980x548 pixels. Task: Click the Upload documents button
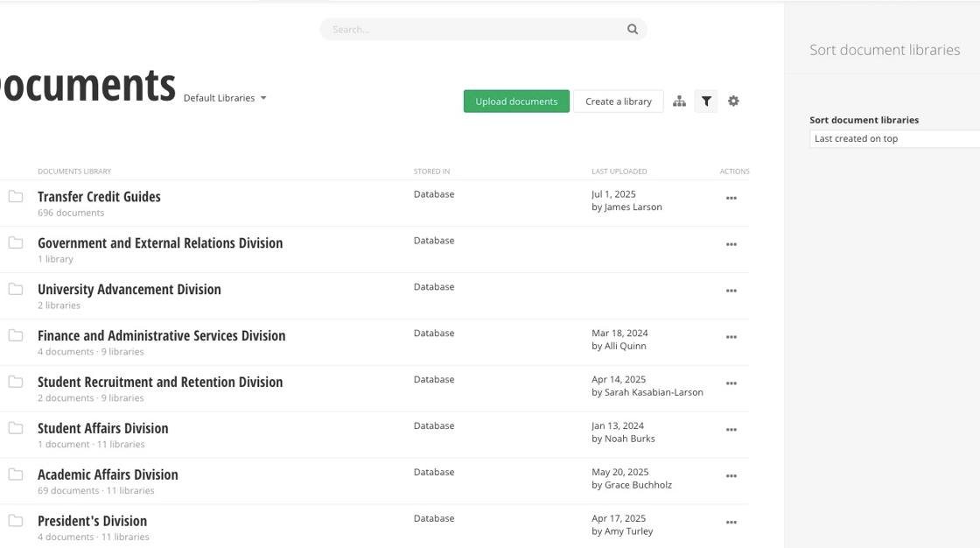point(516,102)
